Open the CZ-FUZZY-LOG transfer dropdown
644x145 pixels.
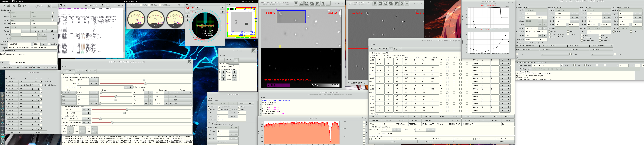pyautogui.click(x=183, y=93)
